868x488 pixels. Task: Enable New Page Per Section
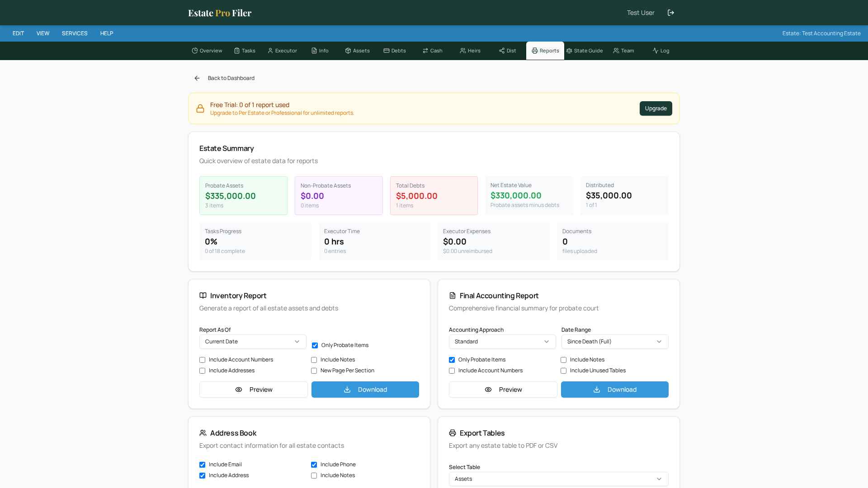(x=314, y=371)
